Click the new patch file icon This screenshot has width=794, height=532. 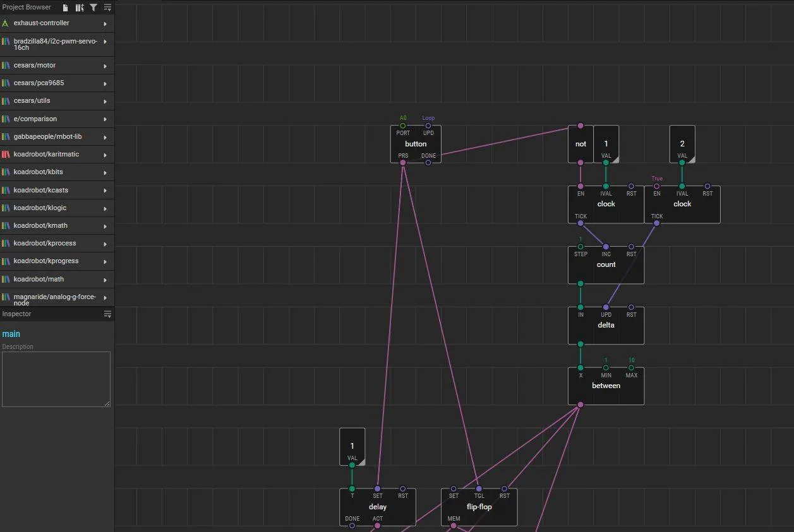coord(65,8)
